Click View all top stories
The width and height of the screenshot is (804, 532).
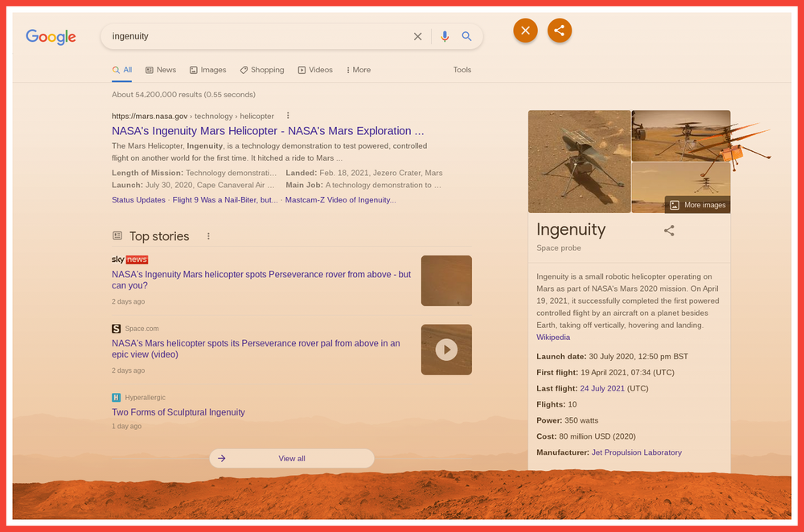click(x=291, y=458)
